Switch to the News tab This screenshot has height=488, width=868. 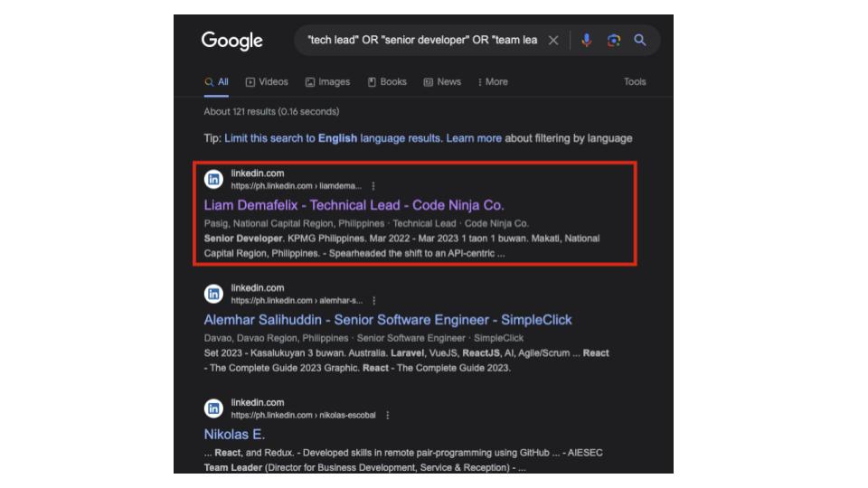pos(442,82)
